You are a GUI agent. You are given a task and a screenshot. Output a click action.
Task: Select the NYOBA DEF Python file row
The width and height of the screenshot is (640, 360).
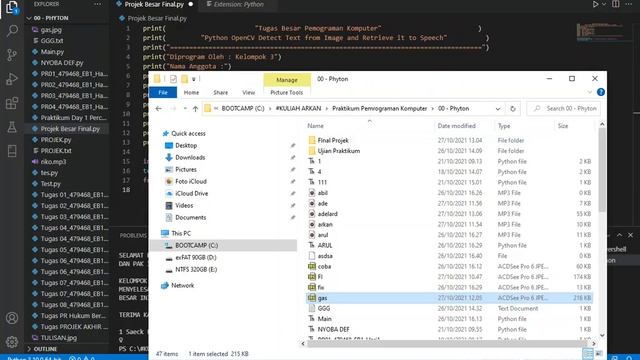coord(449,329)
